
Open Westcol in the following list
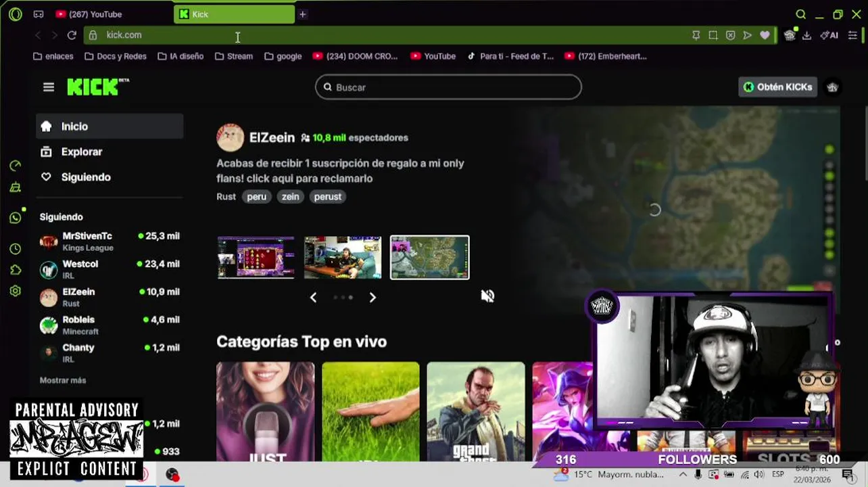pos(110,269)
